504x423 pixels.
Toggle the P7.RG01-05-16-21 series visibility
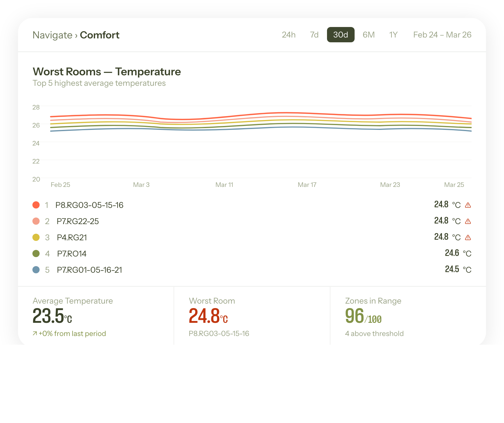[89, 270]
